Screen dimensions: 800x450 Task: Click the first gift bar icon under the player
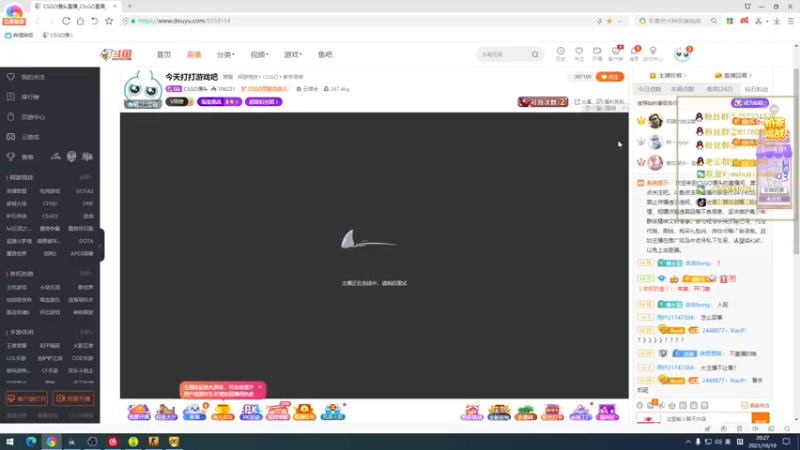[x=138, y=411]
